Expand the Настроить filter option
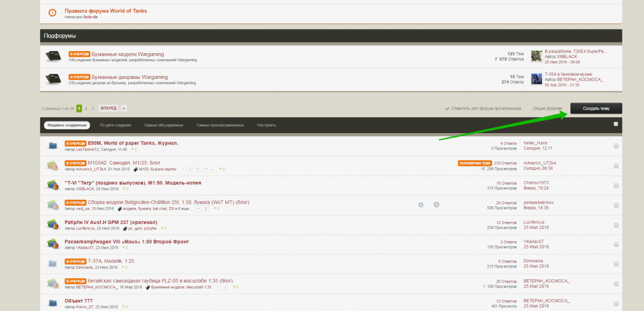 [266, 125]
